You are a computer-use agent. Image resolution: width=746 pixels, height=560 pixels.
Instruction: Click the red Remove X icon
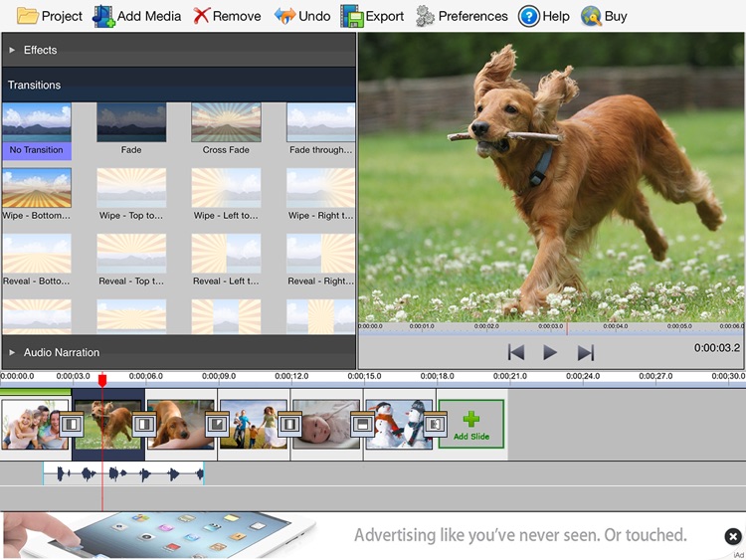201,16
